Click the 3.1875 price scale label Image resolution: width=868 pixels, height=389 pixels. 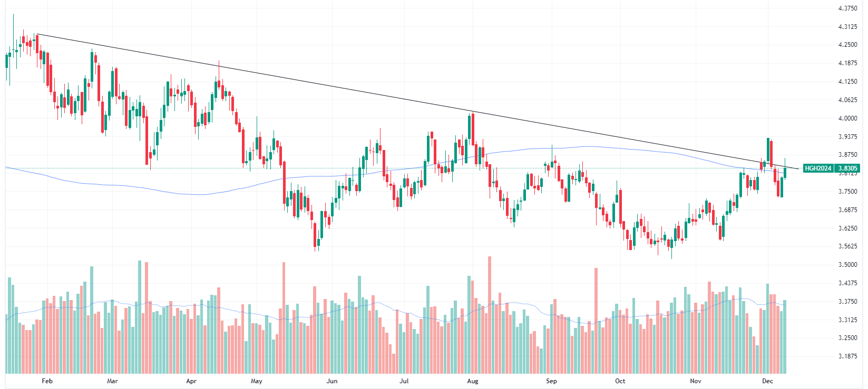coord(847,356)
